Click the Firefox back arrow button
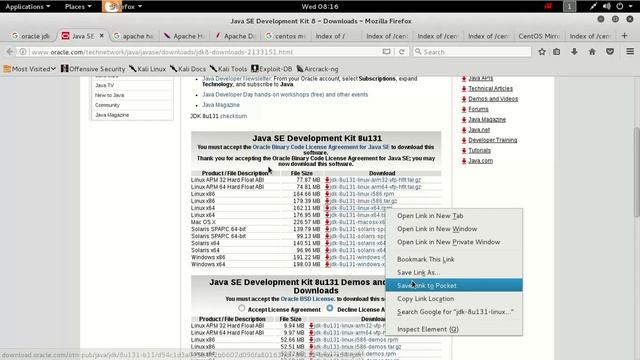The image size is (640, 360). 10,52
